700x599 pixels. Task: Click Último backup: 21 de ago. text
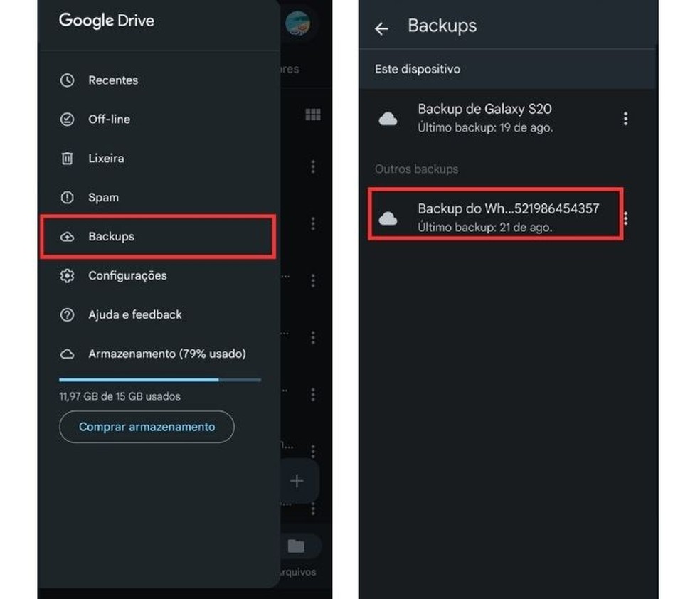coord(485,227)
